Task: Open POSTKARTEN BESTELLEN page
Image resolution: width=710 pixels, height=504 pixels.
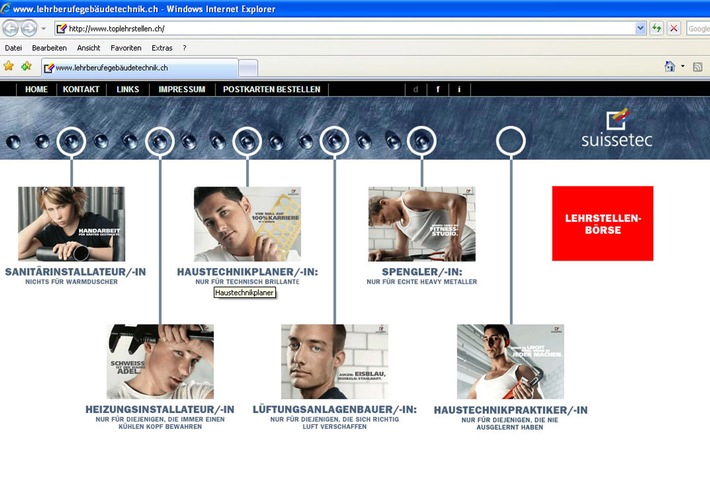Action: tap(272, 89)
